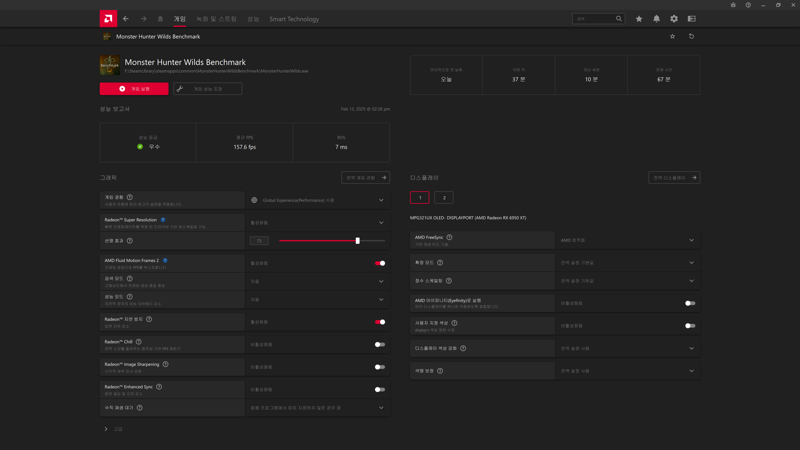800x450 pixels.
Task: Click the help question icon in title bar
Action: 748,5
